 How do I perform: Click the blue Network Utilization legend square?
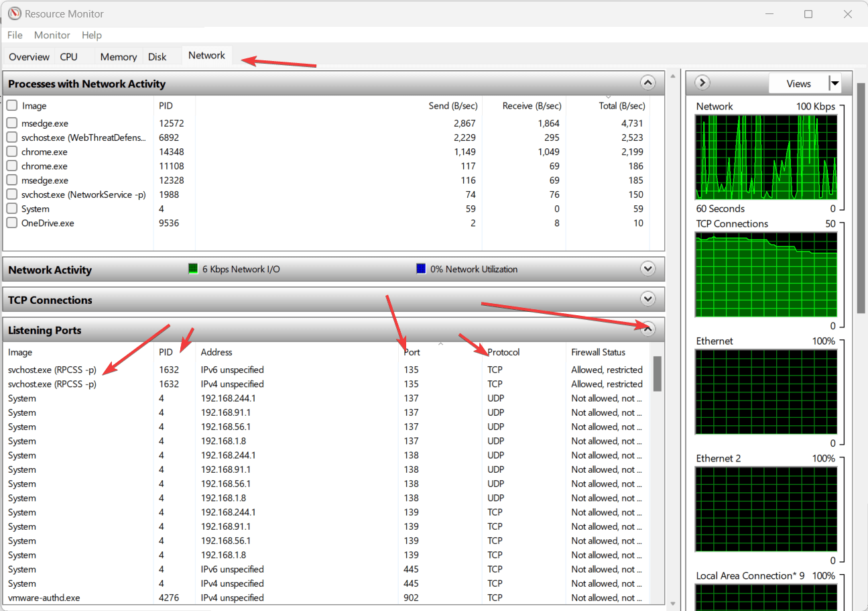tap(421, 269)
